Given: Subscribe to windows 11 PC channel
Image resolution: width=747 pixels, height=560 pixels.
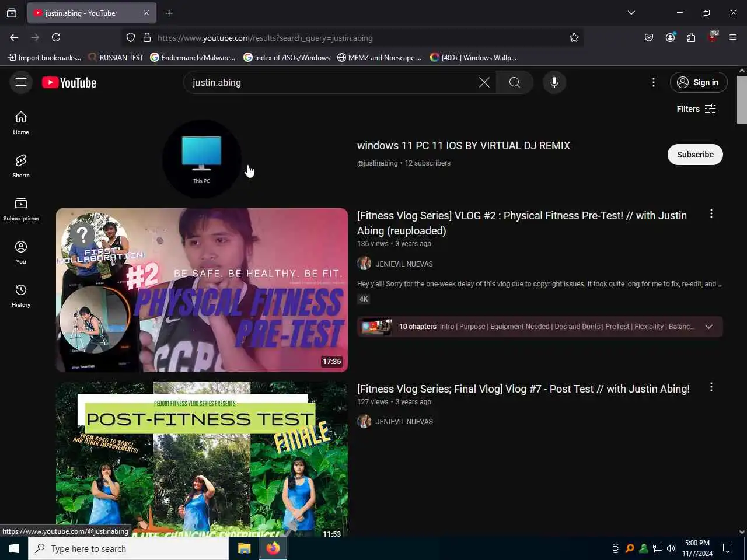Looking at the screenshot, I should point(695,155).
